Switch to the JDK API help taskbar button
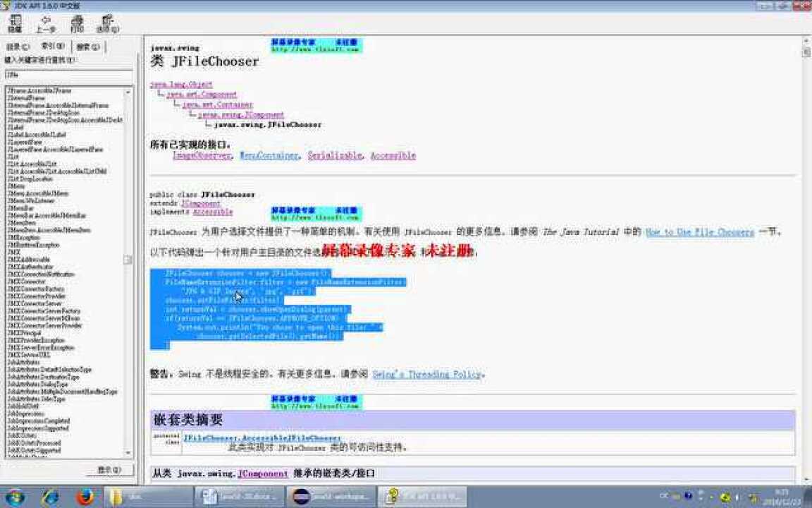Image resolution: width=812 pixels, height=508 pixels. tap(422, 497)
